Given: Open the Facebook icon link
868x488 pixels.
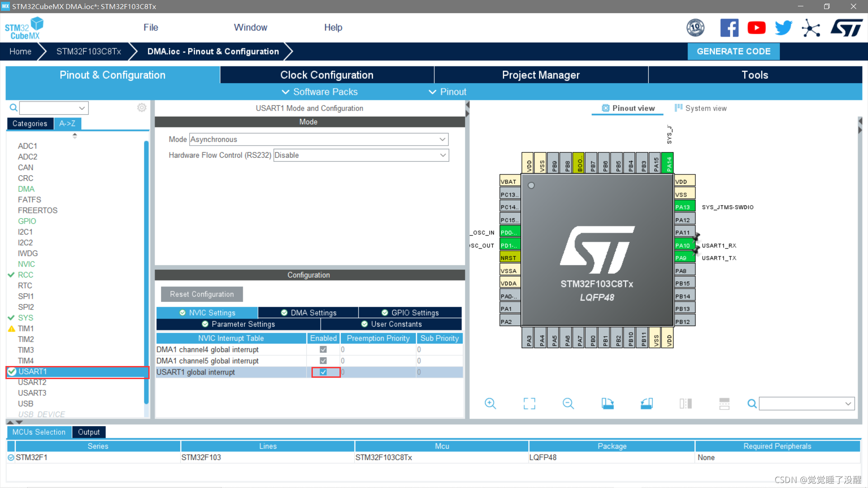Looking at the screenshot, I should point(729,28).
